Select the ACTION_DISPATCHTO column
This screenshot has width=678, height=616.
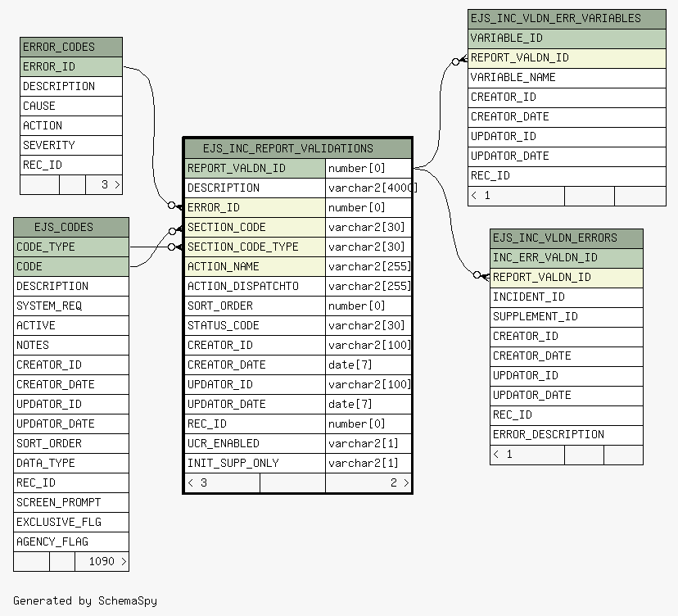coord(255,286)
